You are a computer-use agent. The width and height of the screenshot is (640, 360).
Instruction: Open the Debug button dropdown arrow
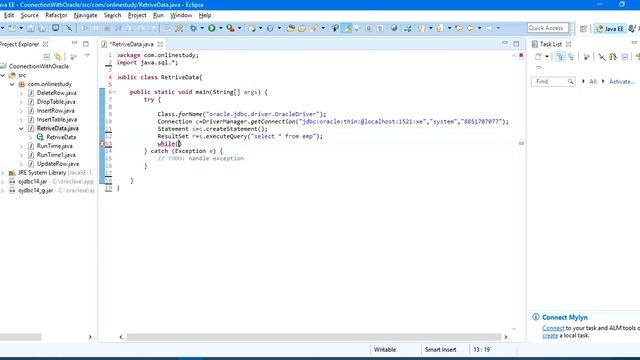(x=202, y=28)
